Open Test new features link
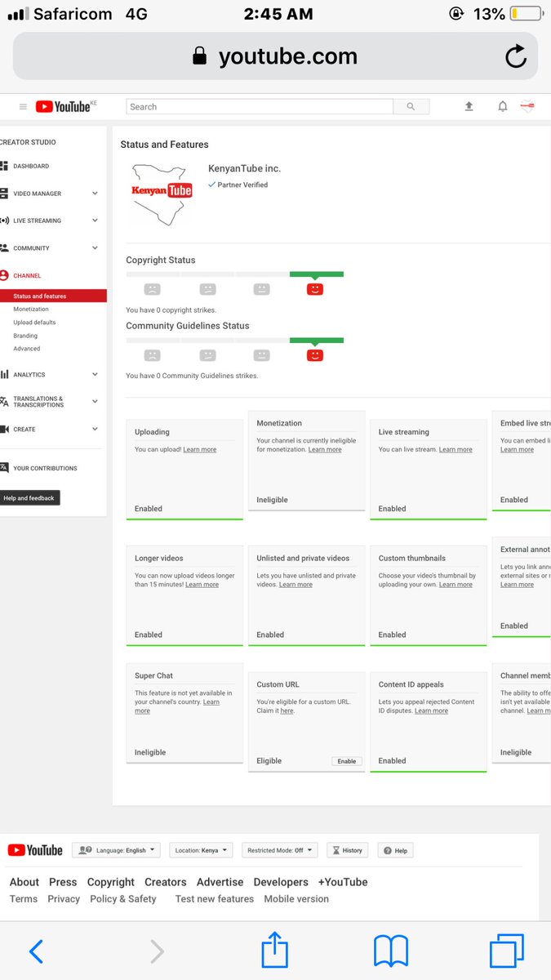 point(215,899)
